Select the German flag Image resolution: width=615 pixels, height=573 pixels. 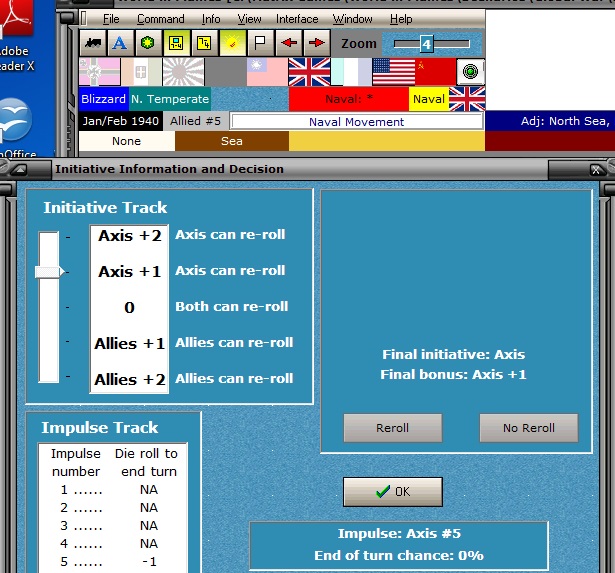(x=99, y=72)
